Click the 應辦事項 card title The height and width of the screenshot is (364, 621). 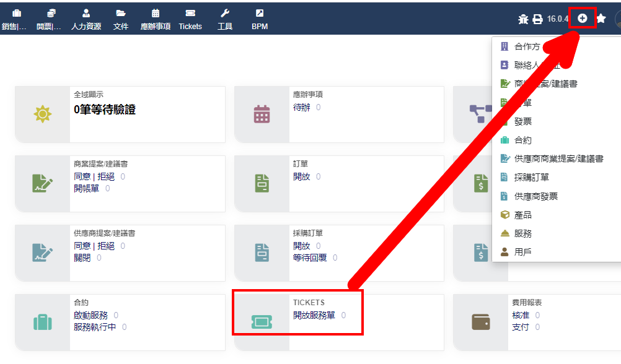pos(308,94)
